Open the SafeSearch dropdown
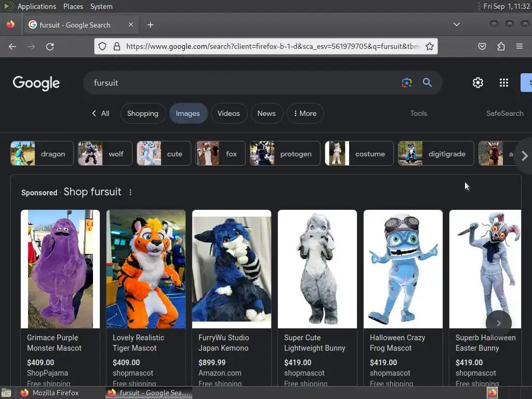 click(x=504, y=113)
